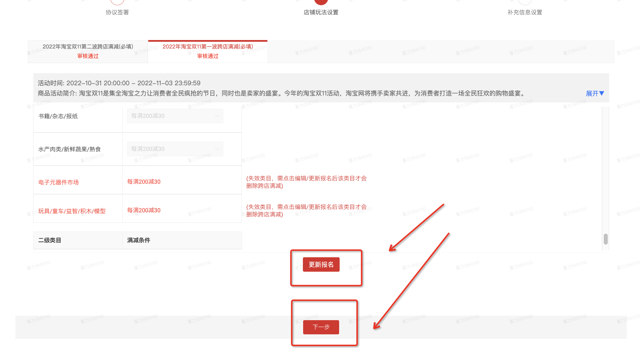
Task: Click 审核通过 under the 第一波 tab
Action: tap(208, 56)
